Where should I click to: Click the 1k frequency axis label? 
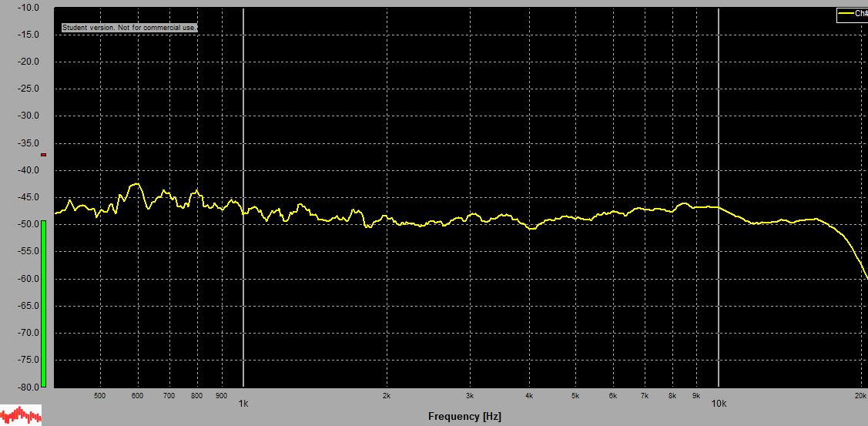(243, 404)
